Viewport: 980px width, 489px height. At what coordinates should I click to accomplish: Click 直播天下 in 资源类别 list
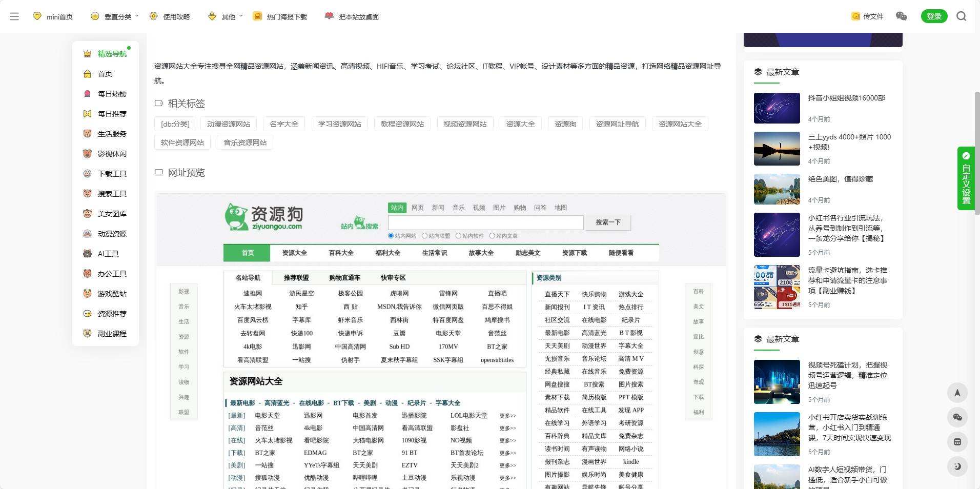[x=557, y=294]
